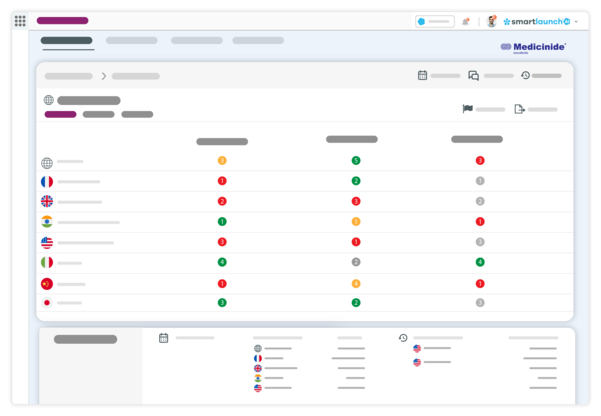The width and height of the screenshot is (601, 416).
Task: Click green 1 badge in the India row
Action: tap(222, 222)
